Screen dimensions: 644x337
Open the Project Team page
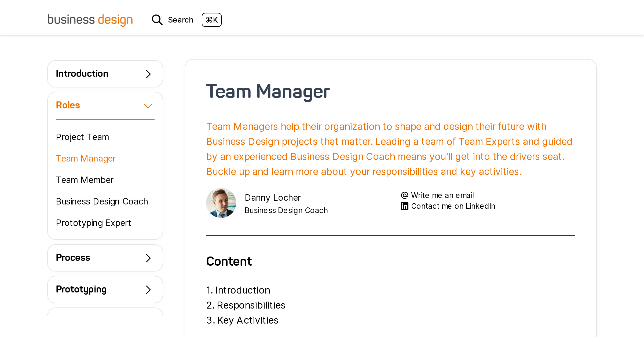coord(82,137)
